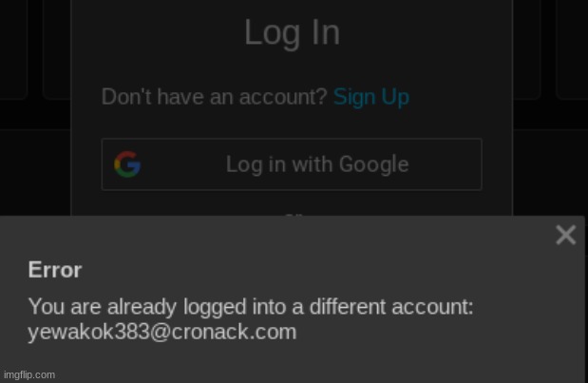Screen dimensions: 588x383
Task: Select the yewakok383@cronack.com email text
Action: (x=162, y=332)
